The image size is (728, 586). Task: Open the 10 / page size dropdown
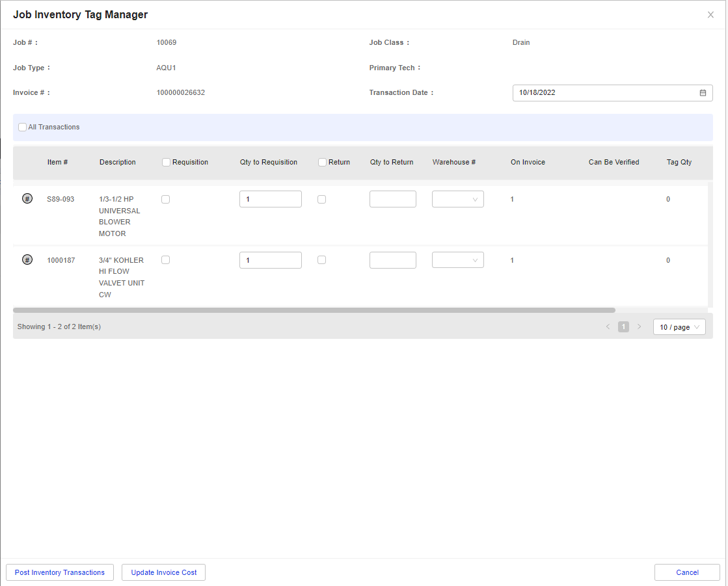click(x=679, y=326)
